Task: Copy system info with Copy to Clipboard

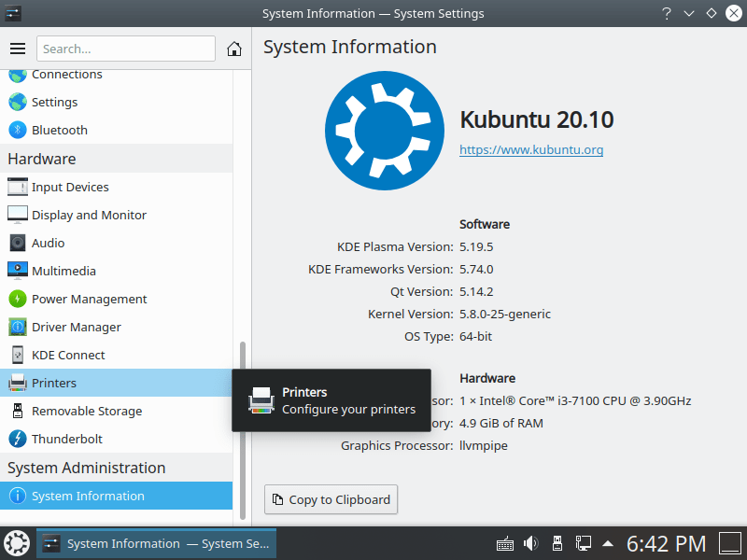Action: [331, 499]
